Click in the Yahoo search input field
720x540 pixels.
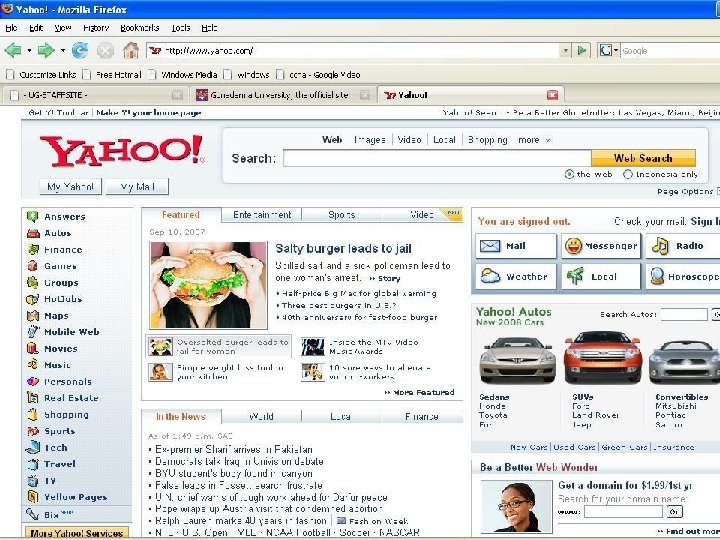coord(437,158)
